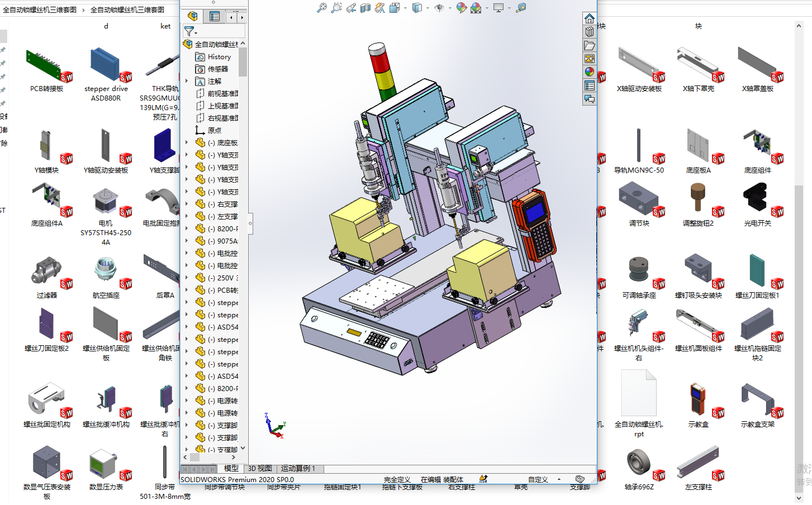This screenshot has height=505, width=812.
Task: Select the 调整旋钮2 part file in Explorer
Action: pos(699,205)
